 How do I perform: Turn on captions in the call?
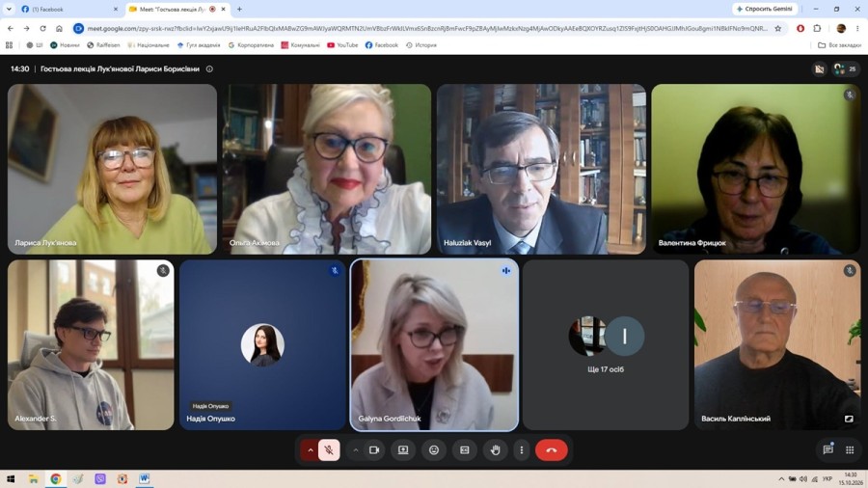pyautogui.click(x=465, y=449)
